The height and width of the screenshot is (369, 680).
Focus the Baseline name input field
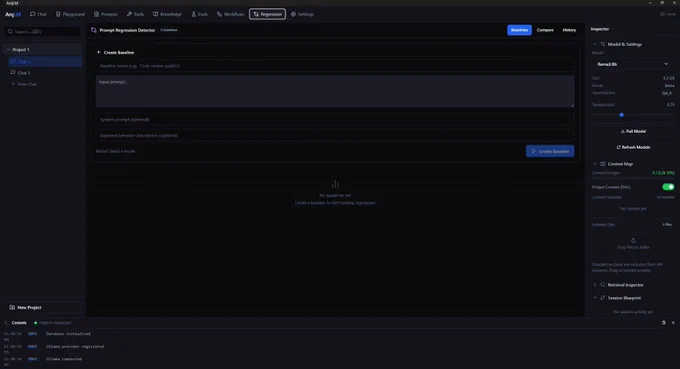(x=335, y=66)
